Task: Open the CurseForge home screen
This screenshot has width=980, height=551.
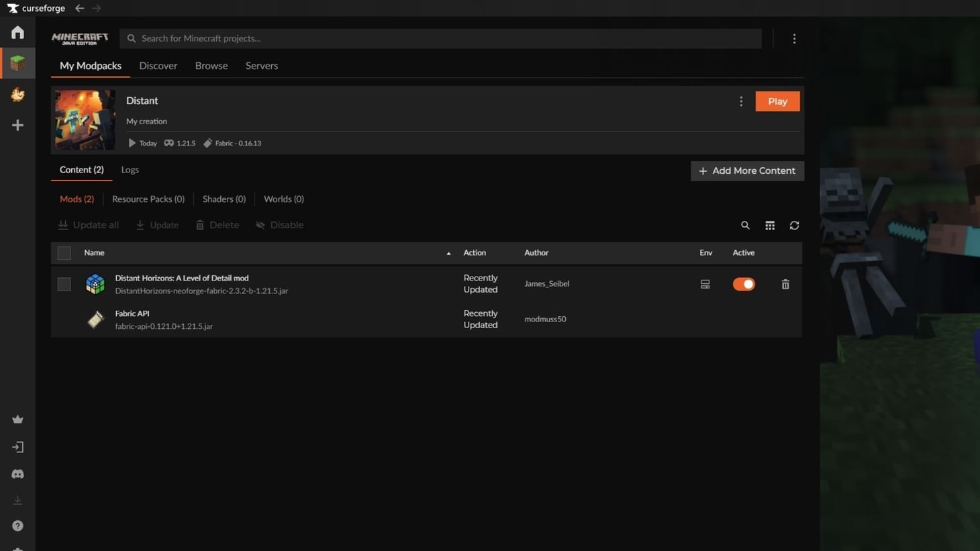Action: pyautogui.click(x=17, y=32)
